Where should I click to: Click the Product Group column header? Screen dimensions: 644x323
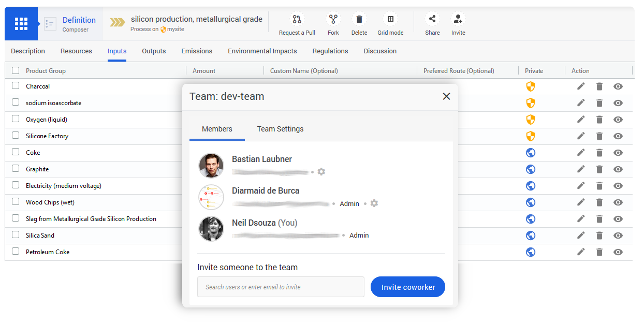click(x=46, y=71)
